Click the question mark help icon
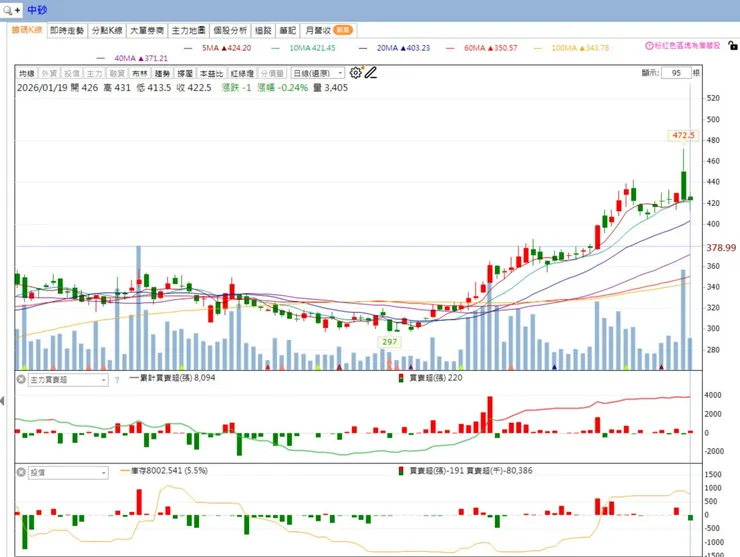 [x=117, y=380]
